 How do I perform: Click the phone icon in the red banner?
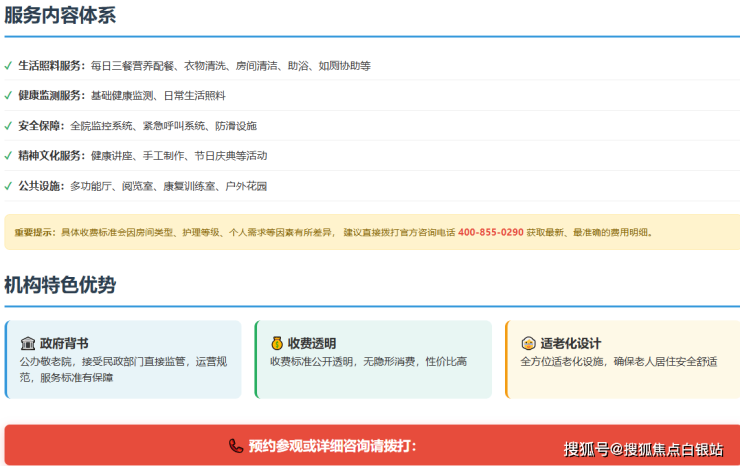click(236, 446)
